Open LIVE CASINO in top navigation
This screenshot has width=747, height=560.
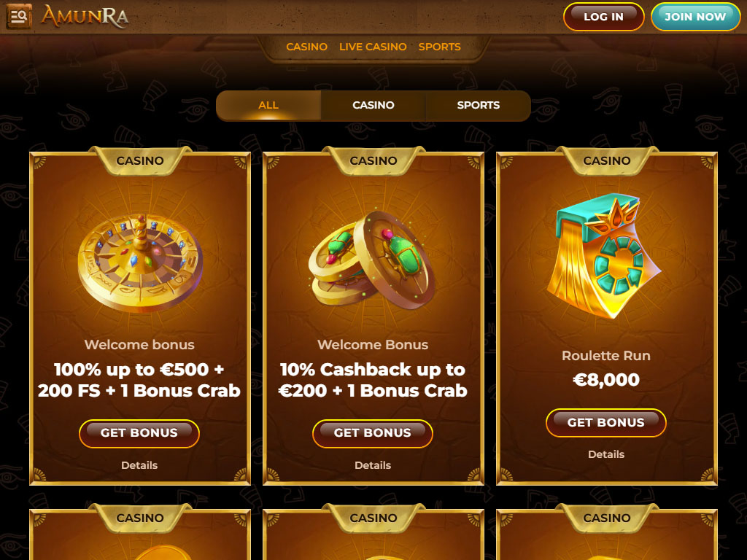[373, 47]
